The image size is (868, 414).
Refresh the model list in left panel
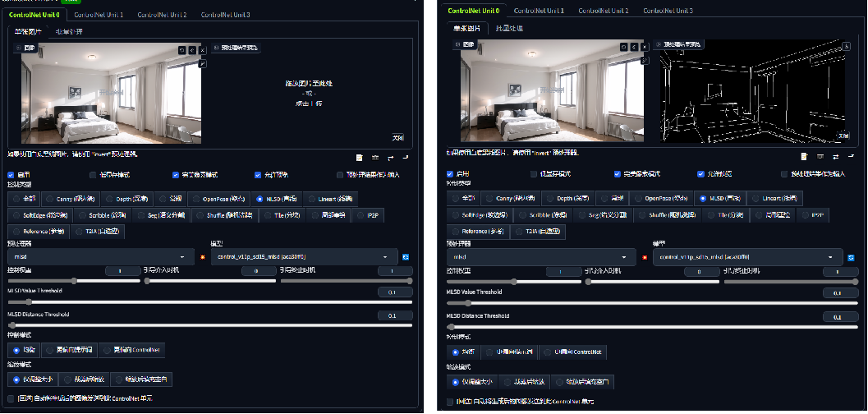click(406, 257)
